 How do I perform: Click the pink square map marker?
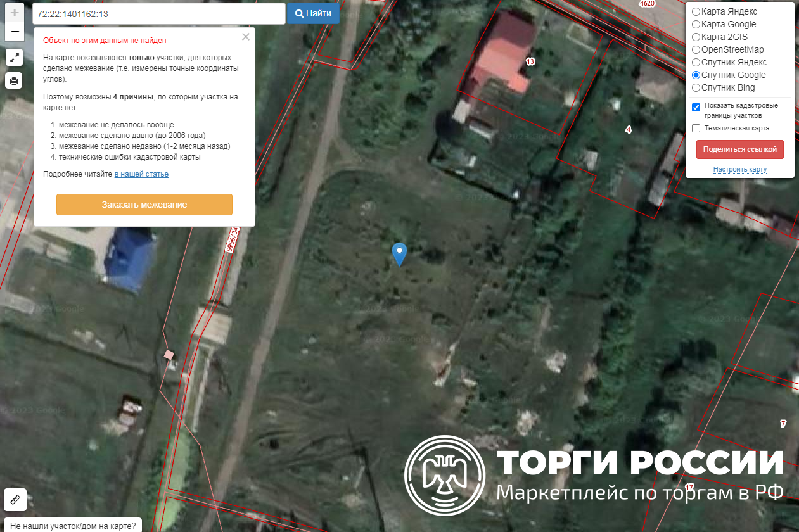point(169,354)
